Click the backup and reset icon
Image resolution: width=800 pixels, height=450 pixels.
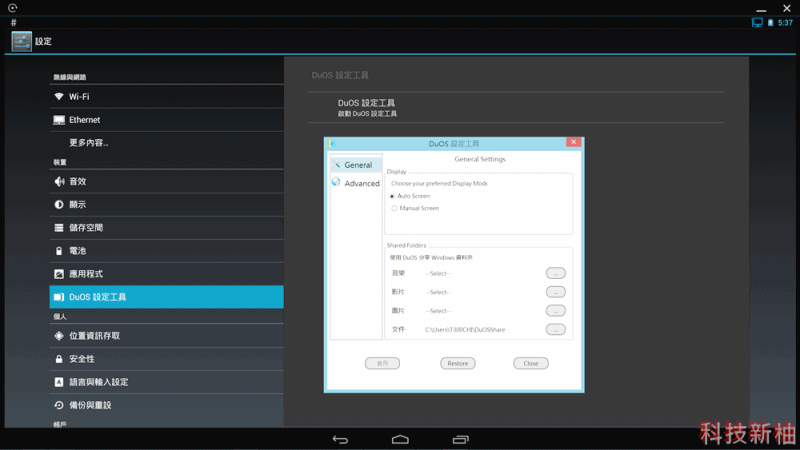coord(59,405)
